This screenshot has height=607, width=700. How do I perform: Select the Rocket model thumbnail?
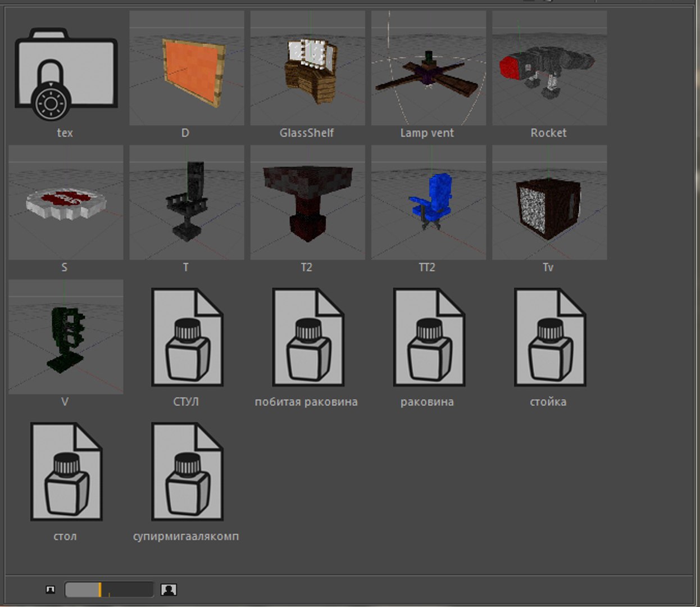point(549,68)
